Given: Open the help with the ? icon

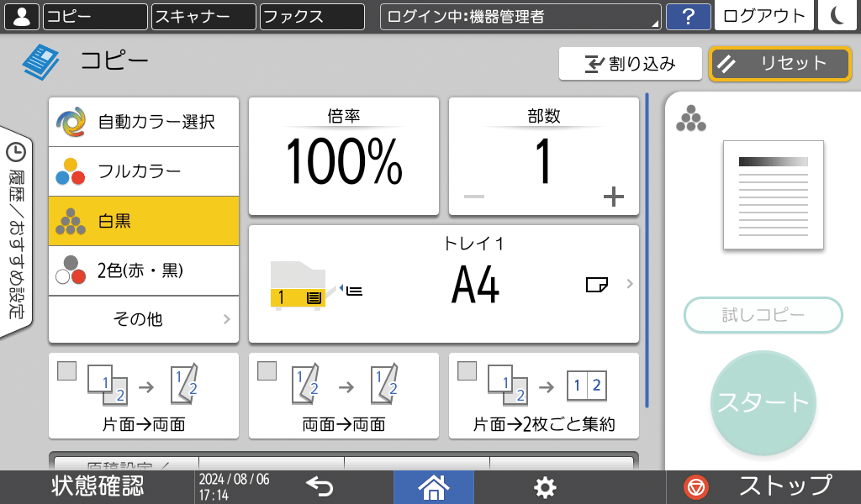Looking at the screenshot, I should (x=688, y=16).
